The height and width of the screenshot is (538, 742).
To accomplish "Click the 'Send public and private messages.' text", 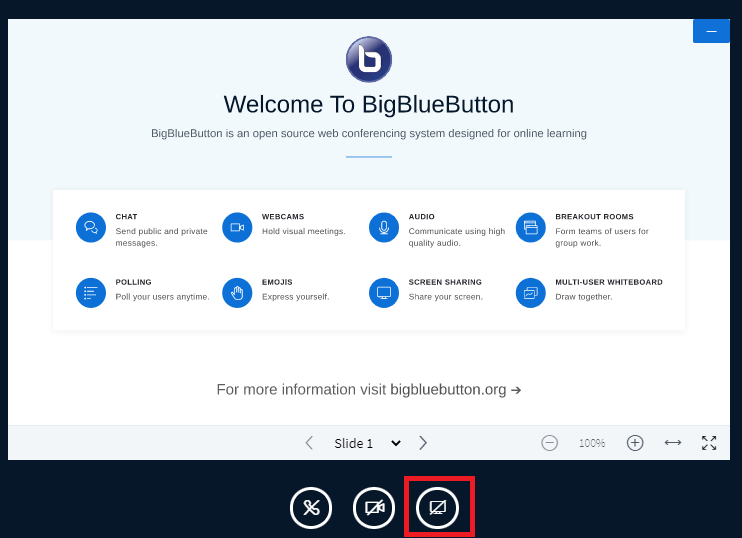I will [161, 237].
